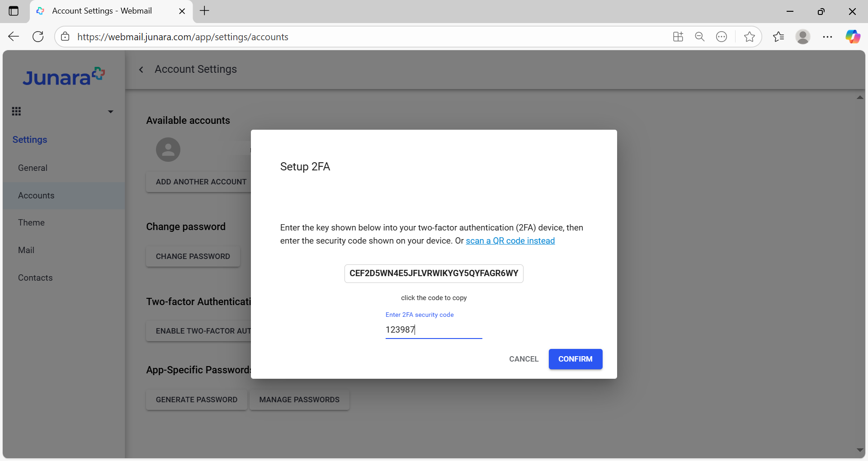The width and height of the screenshot is (868, 461).
Task: Restore down the browser window
Action: (821, 11)
